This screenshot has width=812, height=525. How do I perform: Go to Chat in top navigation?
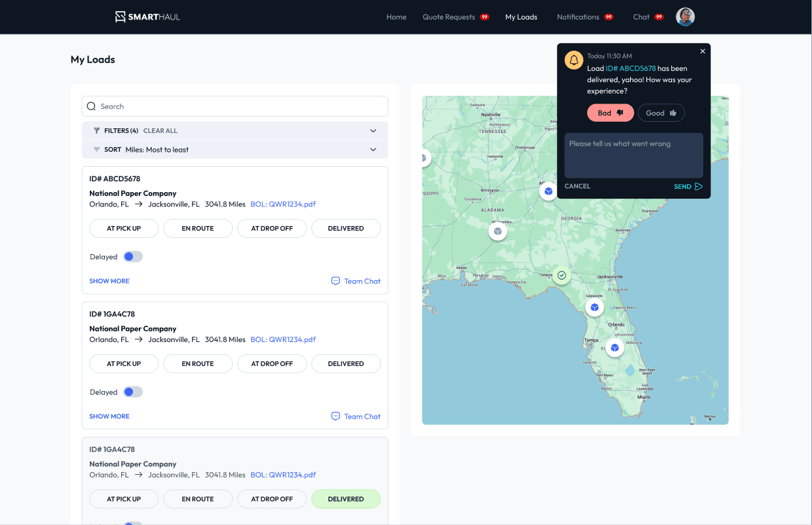(x=641, y=17)
